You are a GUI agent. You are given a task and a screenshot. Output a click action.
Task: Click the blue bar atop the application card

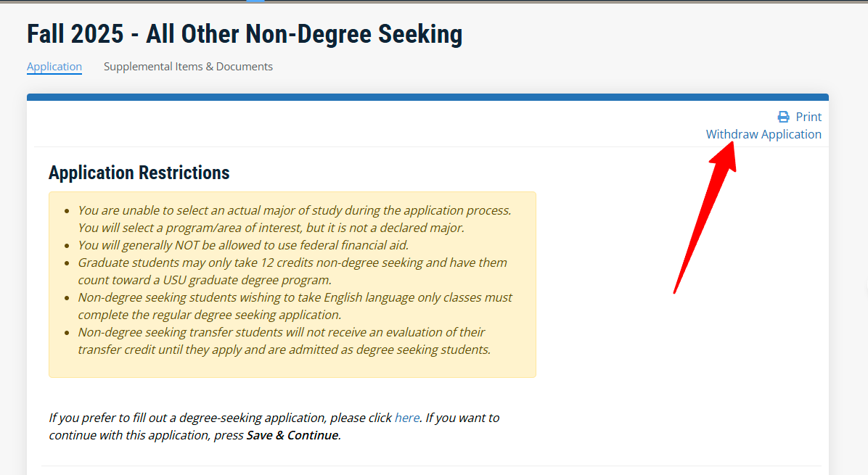[x=427, y=97]
